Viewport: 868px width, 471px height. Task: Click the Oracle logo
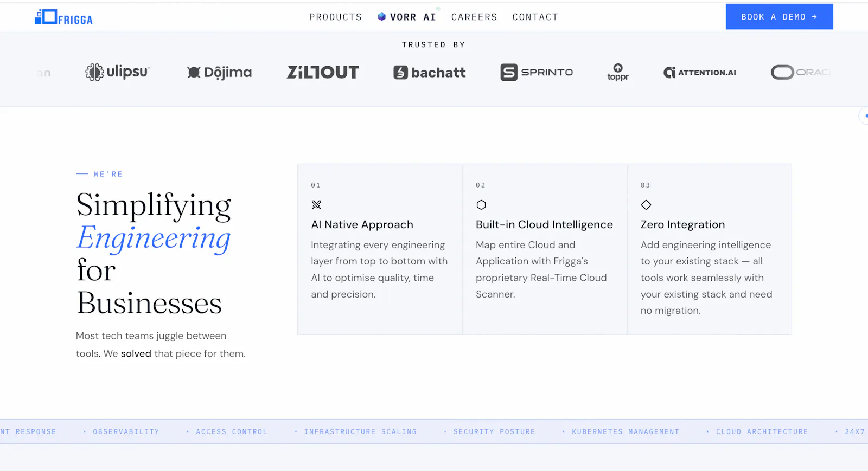[x=801, y=72]
